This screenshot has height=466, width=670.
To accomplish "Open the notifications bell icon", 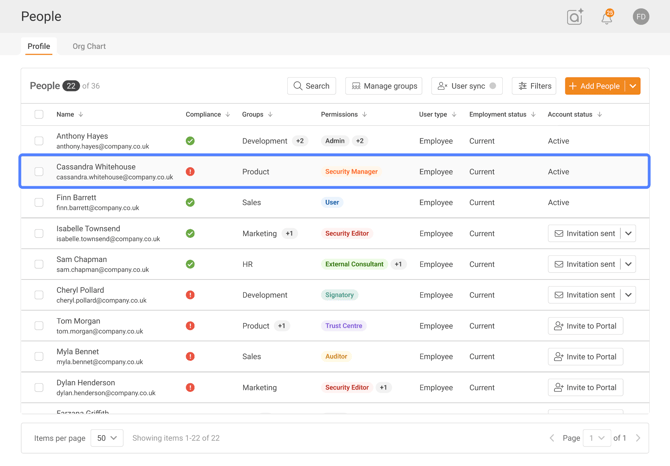I will pos(607,17).
